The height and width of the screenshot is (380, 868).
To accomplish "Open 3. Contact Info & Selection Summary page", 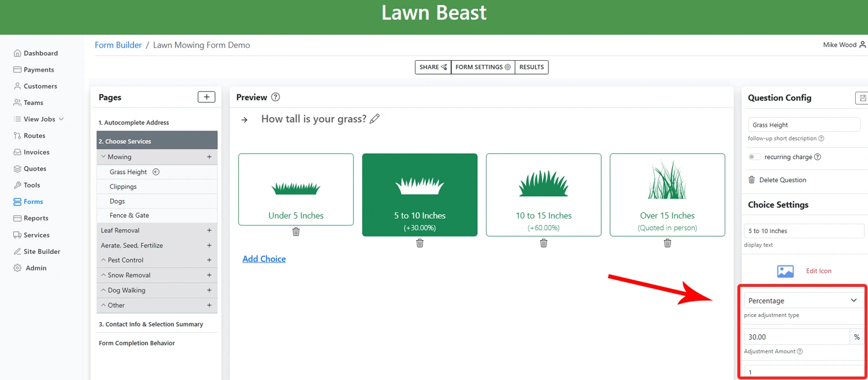I will coord(151,324).
